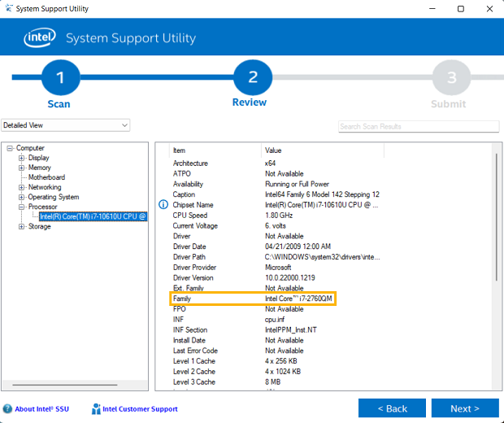Click the cpu.inf value
This screenshot has width=504, height=423.
(275, 320)
